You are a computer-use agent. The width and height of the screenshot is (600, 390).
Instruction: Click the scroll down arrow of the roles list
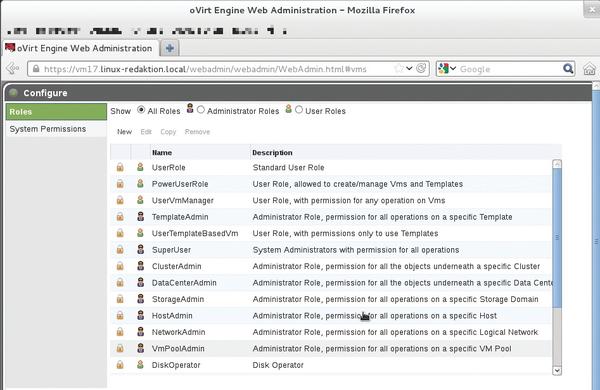click(557, 370)
